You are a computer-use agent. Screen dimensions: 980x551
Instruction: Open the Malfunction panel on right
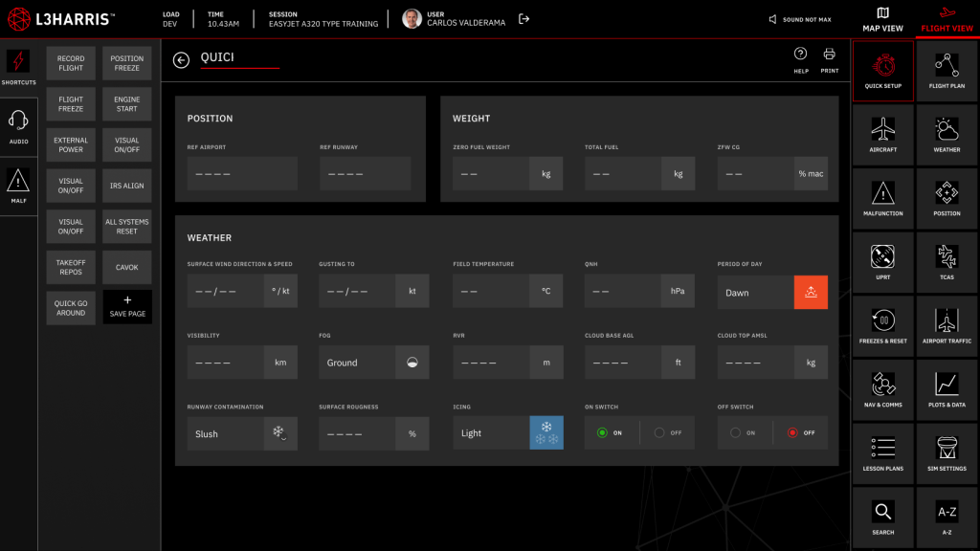[x=882, y=199]
